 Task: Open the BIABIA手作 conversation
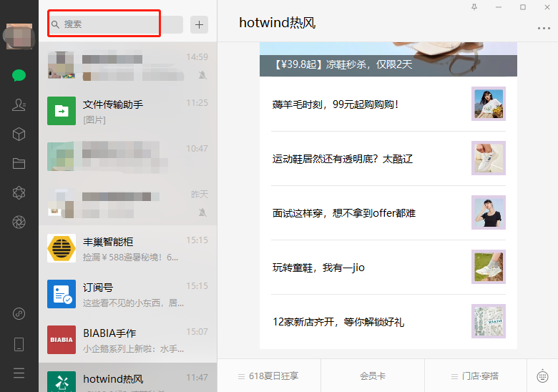coord(128,340)
